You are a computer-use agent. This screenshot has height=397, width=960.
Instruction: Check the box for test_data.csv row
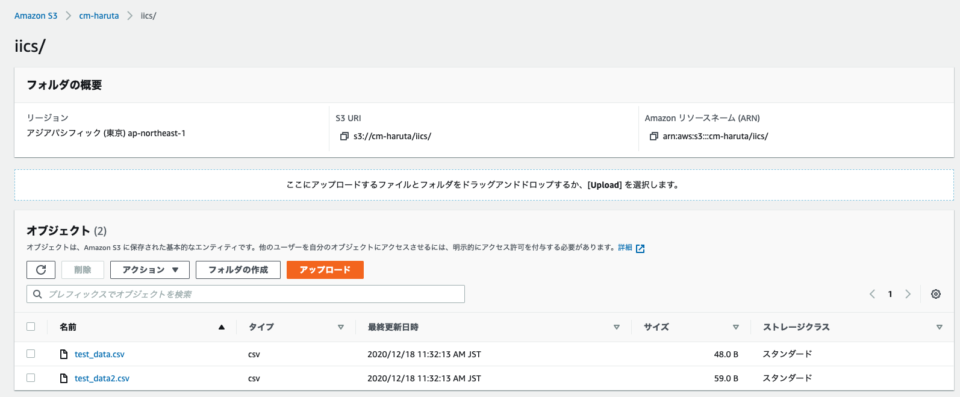(x=31, y=354)
